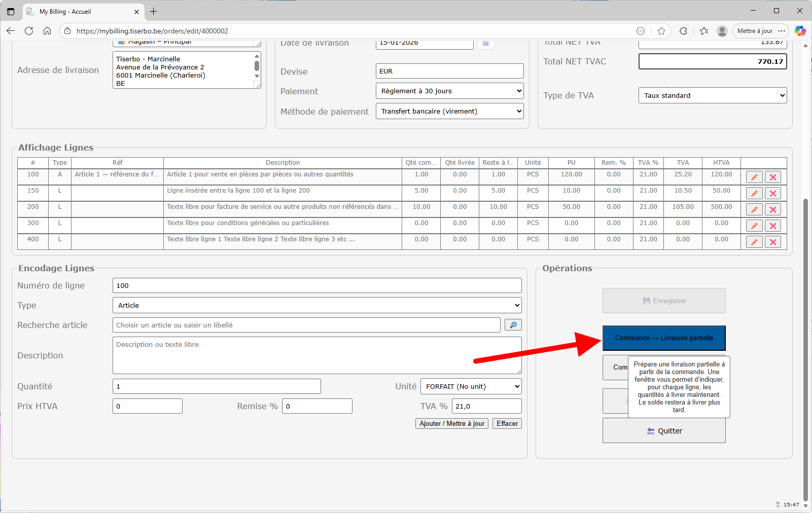Screen dimensions: 812x513
Task: Open the Type de TVA dropdown
Action: 712,95
